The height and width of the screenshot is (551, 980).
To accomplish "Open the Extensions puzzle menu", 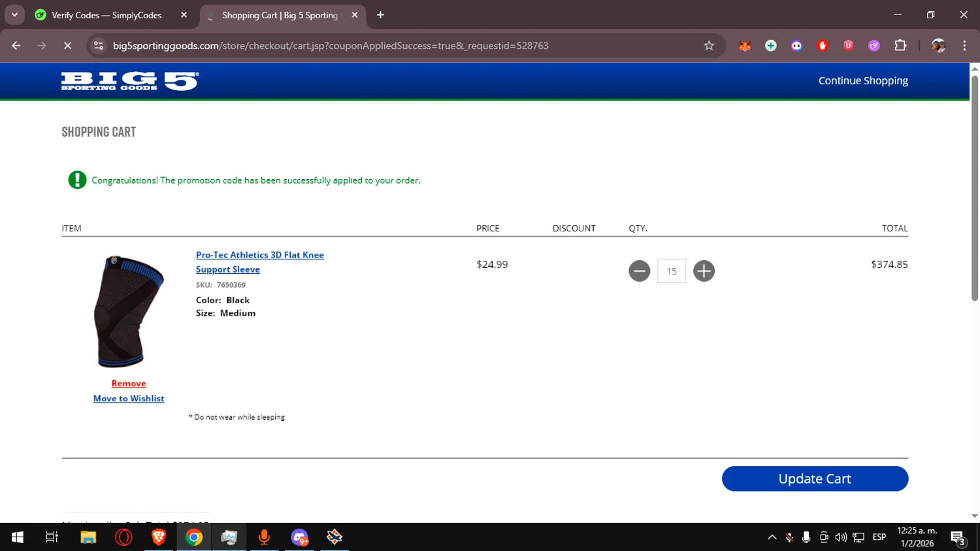I will 900,46.
